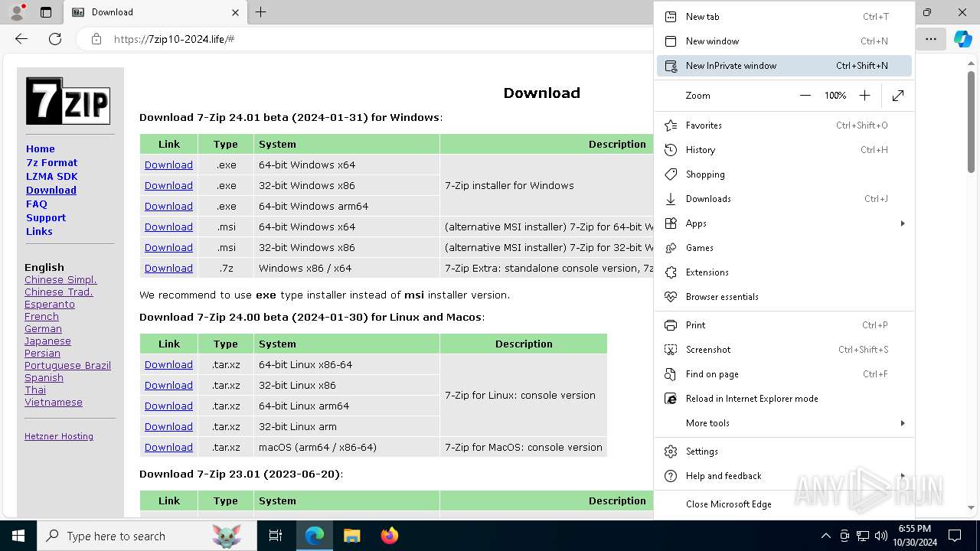The image size is (980, 551).
Task: Select Find on page menu item
Action: [784, 374]
